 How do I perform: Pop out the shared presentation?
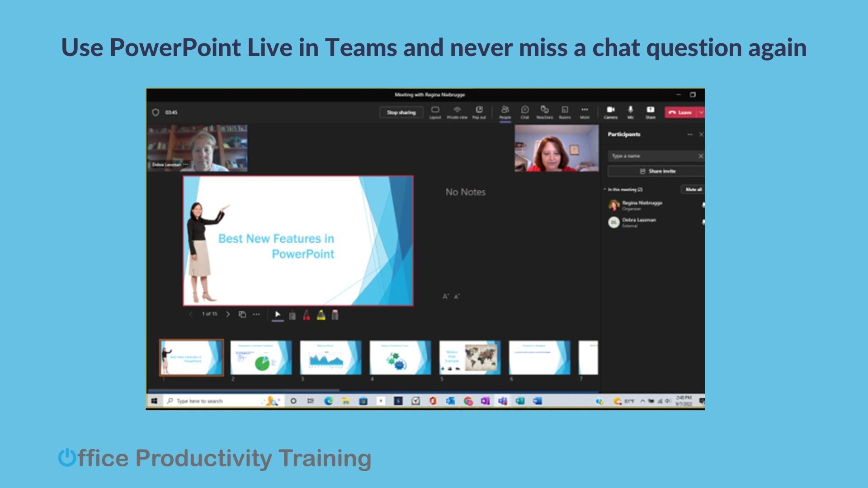click(479, 112)
